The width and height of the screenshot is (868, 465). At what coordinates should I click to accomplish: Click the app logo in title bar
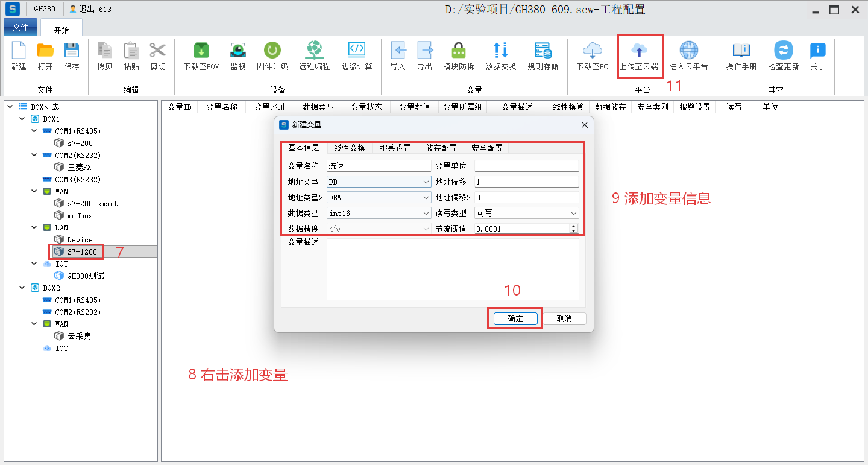pyautogui.click(x=13, y=9)
